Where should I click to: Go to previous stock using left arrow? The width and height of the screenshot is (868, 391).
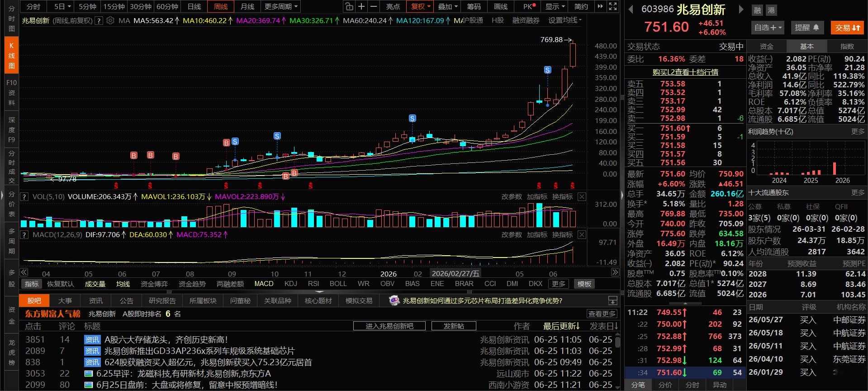(x=631, y=10)
